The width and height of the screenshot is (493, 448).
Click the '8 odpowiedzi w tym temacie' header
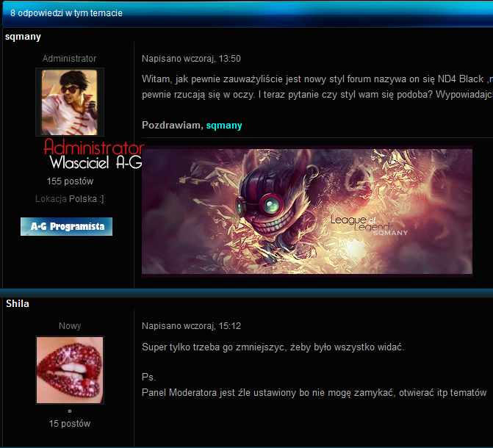tap(66, 13)
